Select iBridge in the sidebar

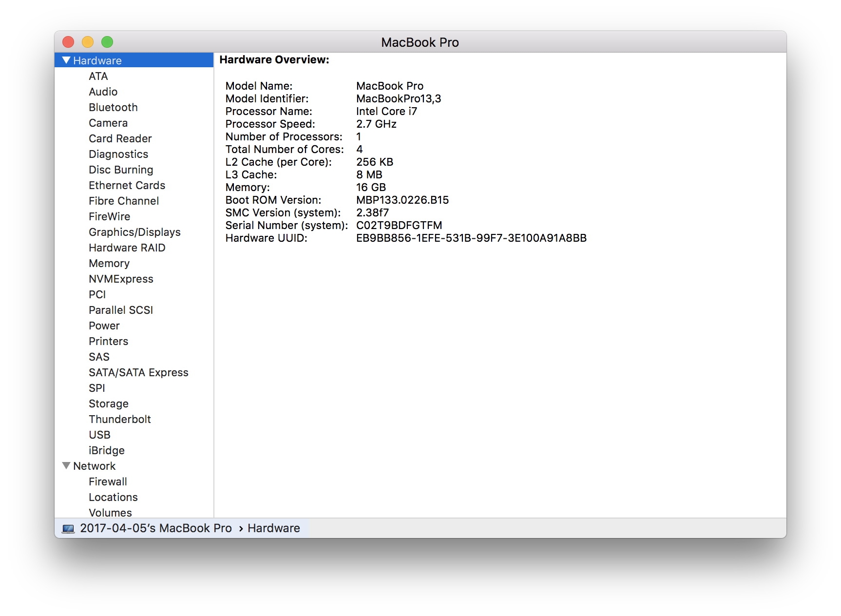107,450
